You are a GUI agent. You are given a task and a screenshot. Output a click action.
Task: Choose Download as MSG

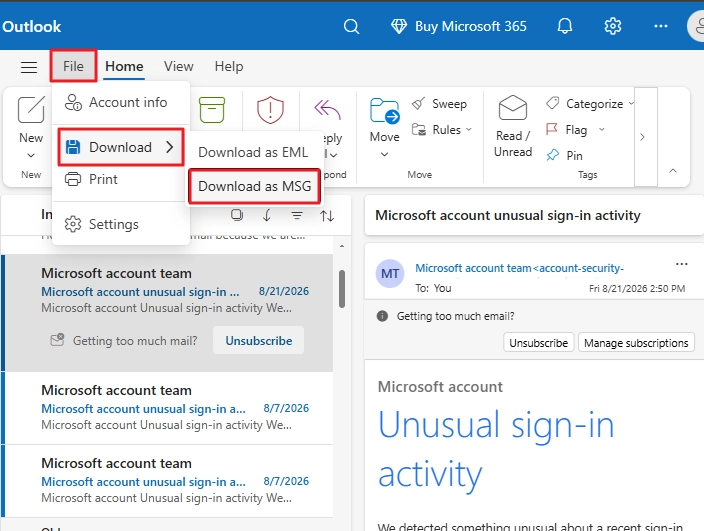point(255,186)
